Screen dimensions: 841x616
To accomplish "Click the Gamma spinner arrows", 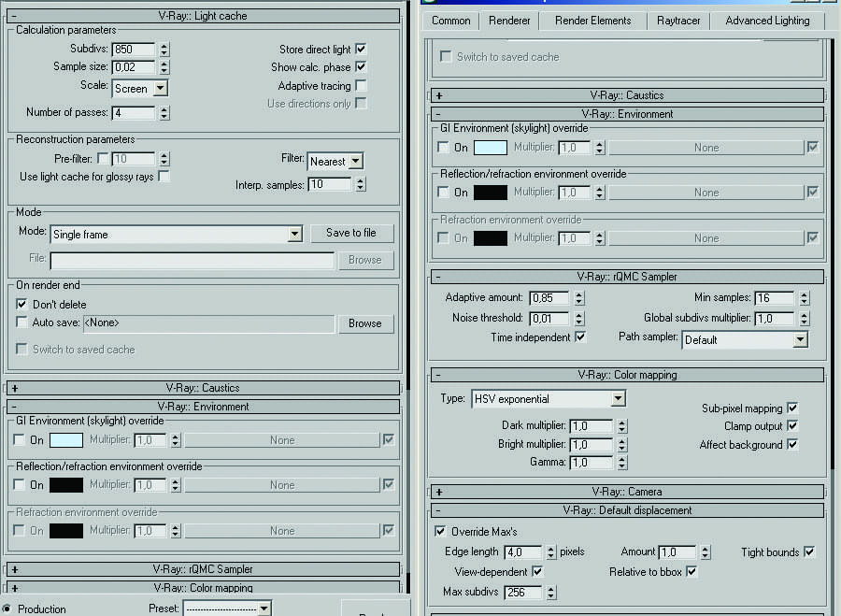I will 621,462.
